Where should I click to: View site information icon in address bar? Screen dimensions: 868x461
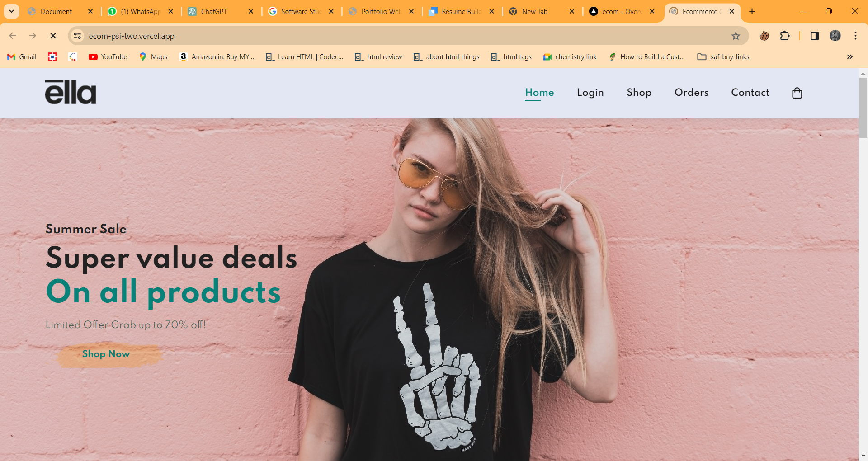coord(78,36)
